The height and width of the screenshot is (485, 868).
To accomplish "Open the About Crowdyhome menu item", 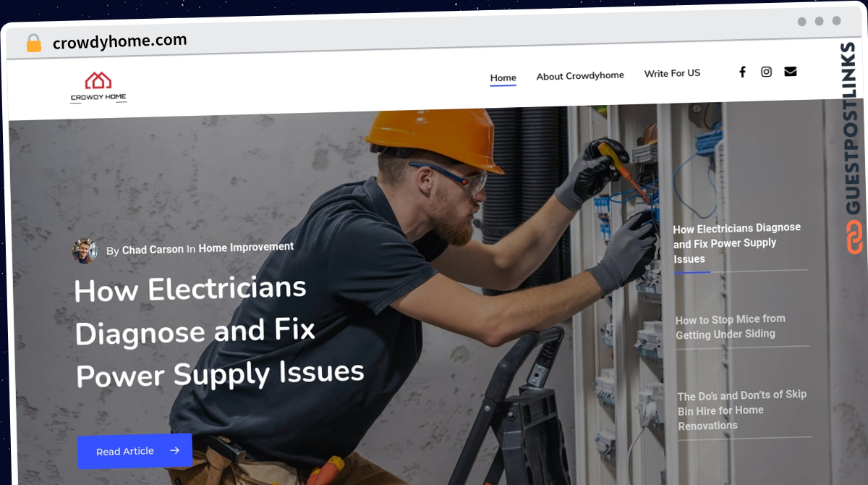I will (580, 75).
